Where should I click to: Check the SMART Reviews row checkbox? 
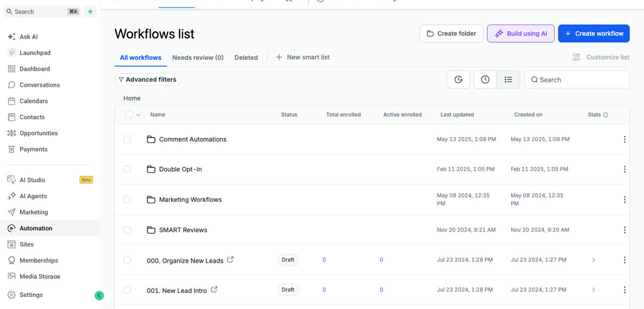click(127, 230)
